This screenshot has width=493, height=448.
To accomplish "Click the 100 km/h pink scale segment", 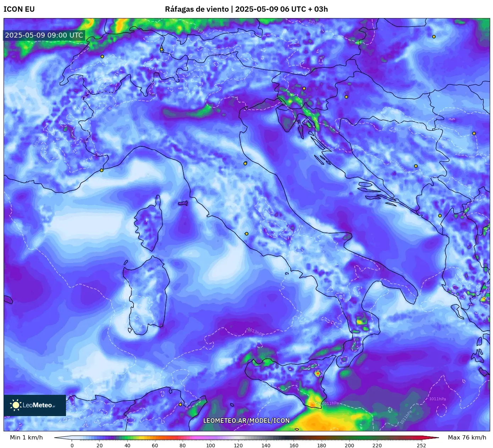I will (211, 437).
